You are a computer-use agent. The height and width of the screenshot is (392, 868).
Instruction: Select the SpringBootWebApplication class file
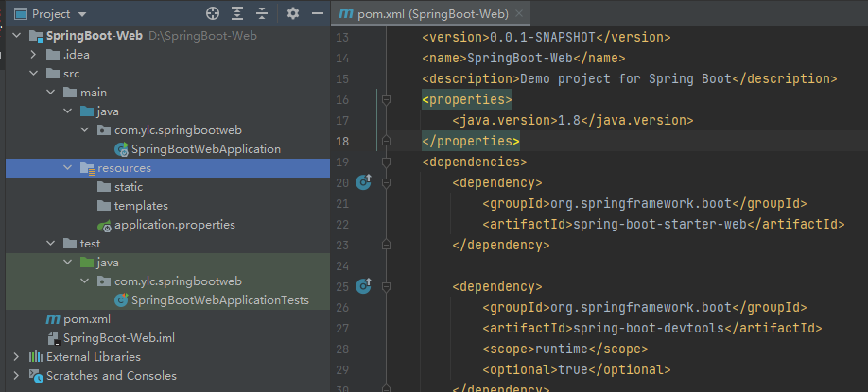tap(205, 149)
